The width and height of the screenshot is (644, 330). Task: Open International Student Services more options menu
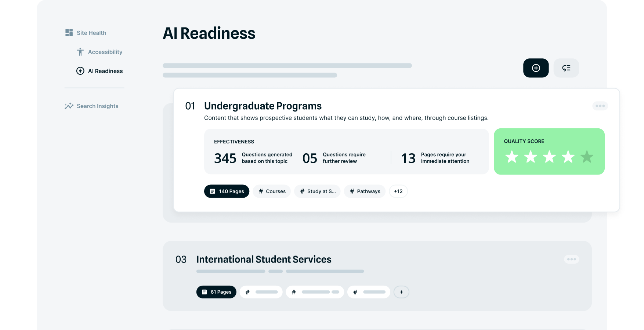[572, 259]
